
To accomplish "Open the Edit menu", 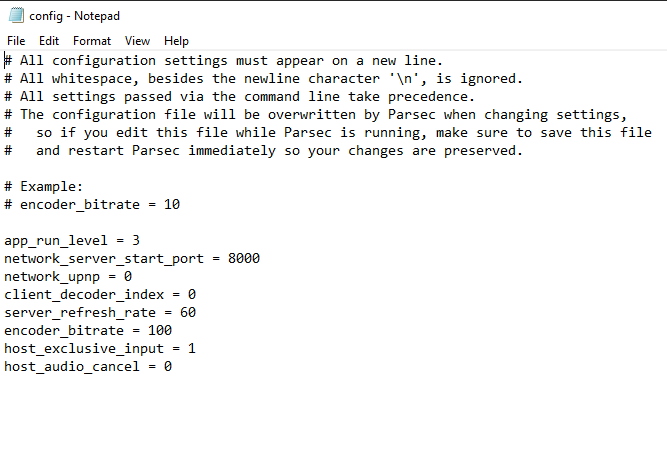I will (49, 41).
